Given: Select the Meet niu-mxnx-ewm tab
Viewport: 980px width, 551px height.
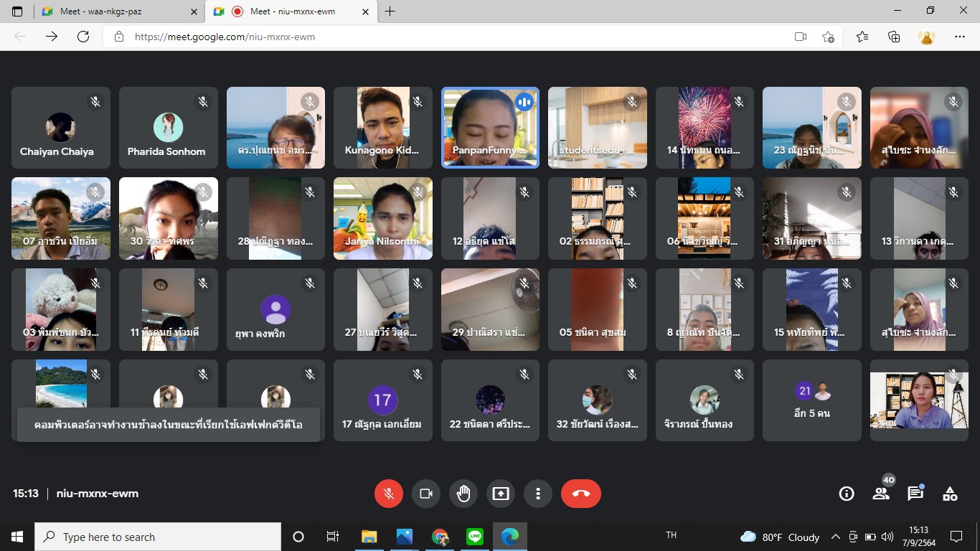Looking at the screenshot, I should [292, 11].
